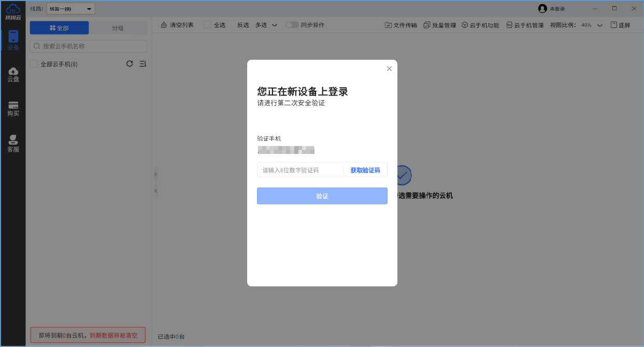Switch to the 分组 grouped tab
The image size is (644, 347).
118,27
